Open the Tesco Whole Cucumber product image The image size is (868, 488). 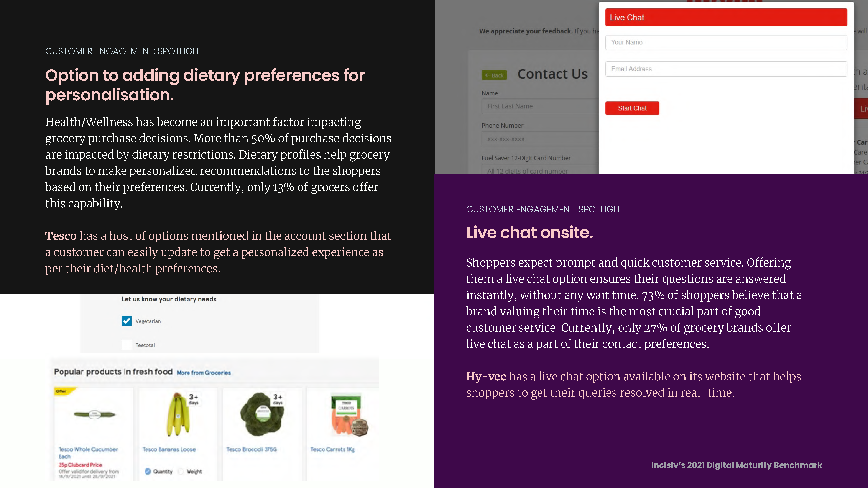click(94, 414)
